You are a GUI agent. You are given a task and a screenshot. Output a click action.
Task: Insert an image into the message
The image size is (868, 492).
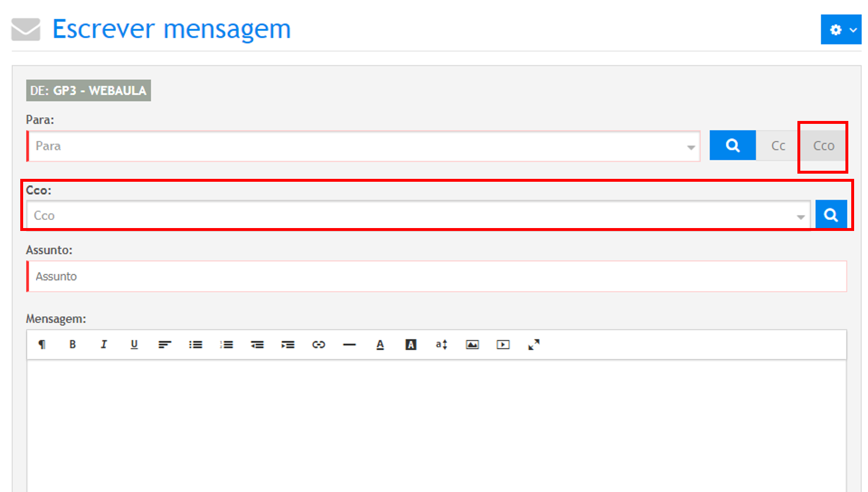click(472, 344)
